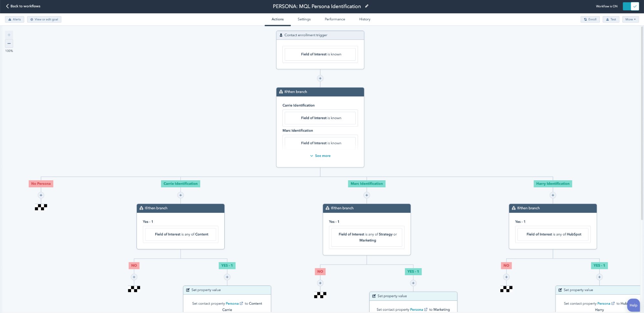Select Carrie Identification Field of Interest is known
This screenshot has width=644, height=313.
(x=320, y=118)
